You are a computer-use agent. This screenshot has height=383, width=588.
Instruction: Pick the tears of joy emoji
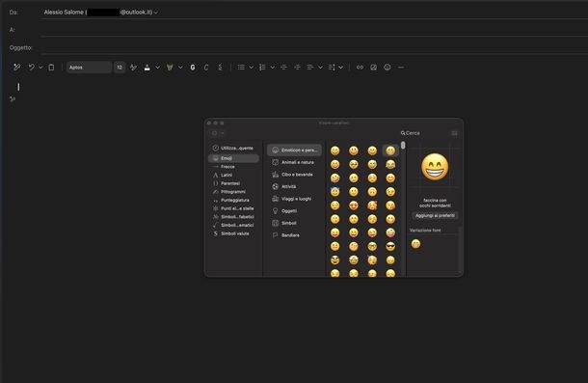click(390, 164)
